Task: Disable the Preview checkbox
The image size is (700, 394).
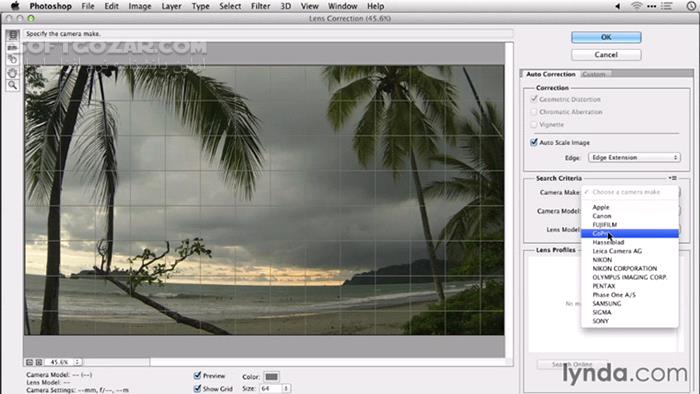Action: (x=197, y=376)
